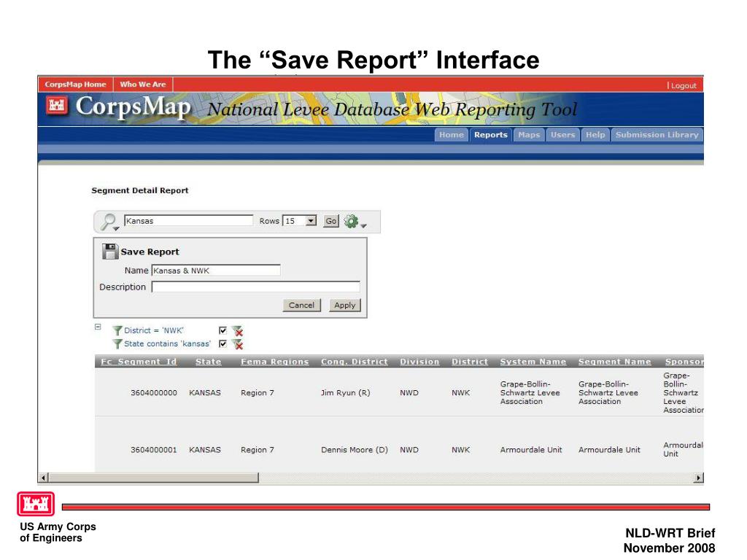Sort by Segment Name column header
This screenshot has width=747, height=560.
tap(614, 362)
